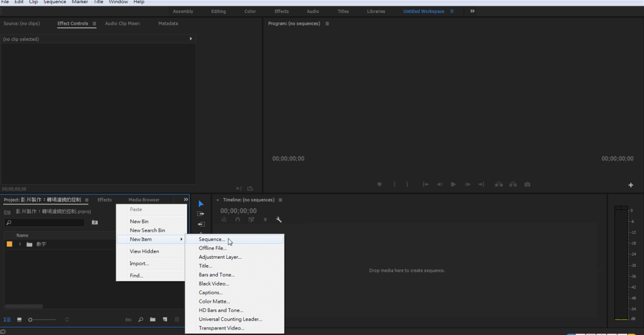Open Timeline Display Settings wrench
Viewport: 644px width, 335px height.
click(x=279, y=220)
